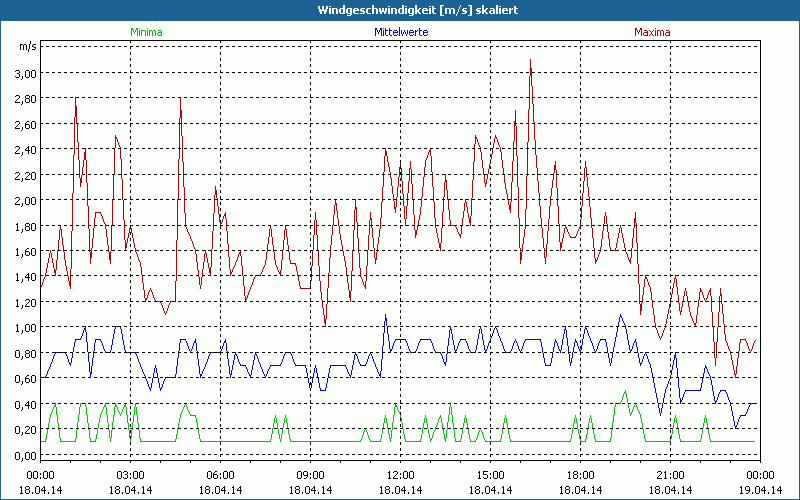Click the 1,00 y-axis tick label
The height and width of the screenshot is (500, 800).
point(25,328)
